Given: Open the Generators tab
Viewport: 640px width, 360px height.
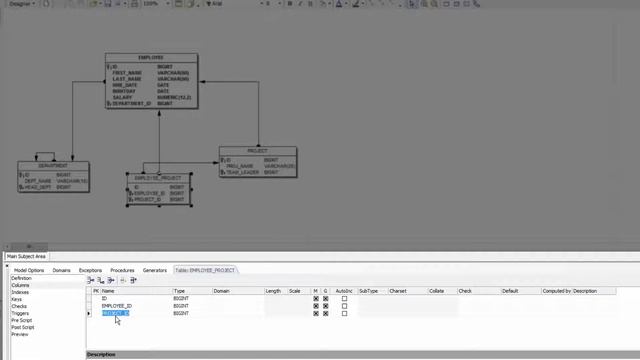Looking at the screenshot, I should coord(155,270).
